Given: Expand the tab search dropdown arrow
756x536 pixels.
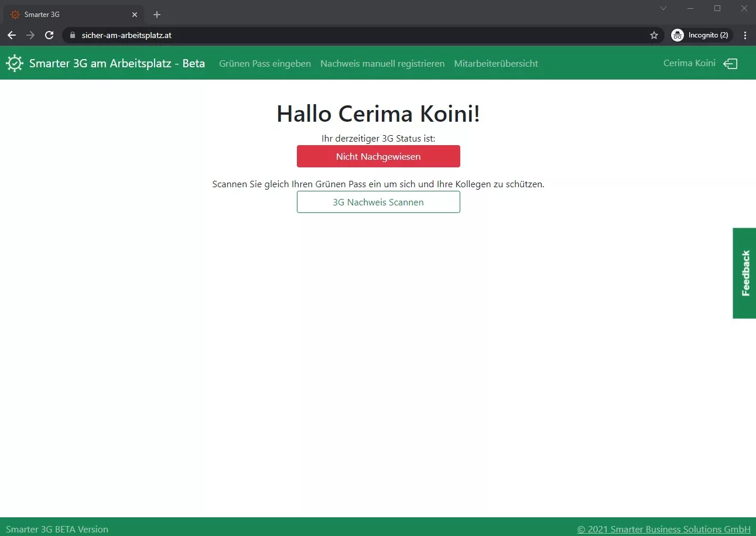Looking at the screenshot, I should 663,8.
